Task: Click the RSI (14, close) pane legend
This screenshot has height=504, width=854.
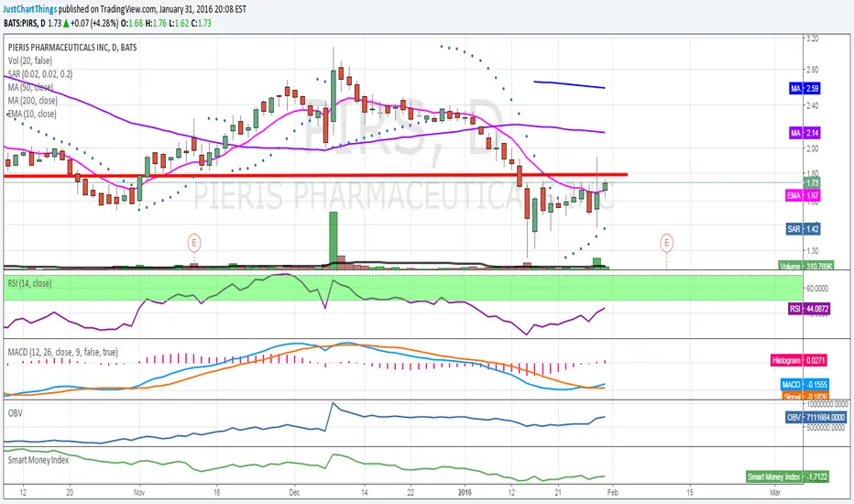Action: pos(29,283)
